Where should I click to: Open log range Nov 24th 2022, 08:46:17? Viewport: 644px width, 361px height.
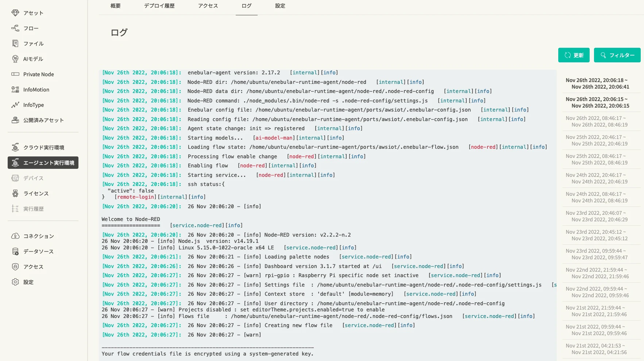[601, 197]
